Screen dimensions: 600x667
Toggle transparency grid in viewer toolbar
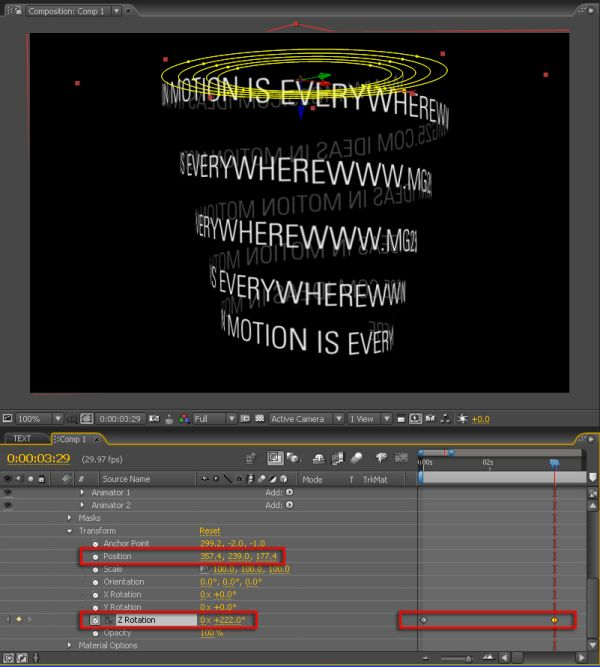(x=260, y=419)
